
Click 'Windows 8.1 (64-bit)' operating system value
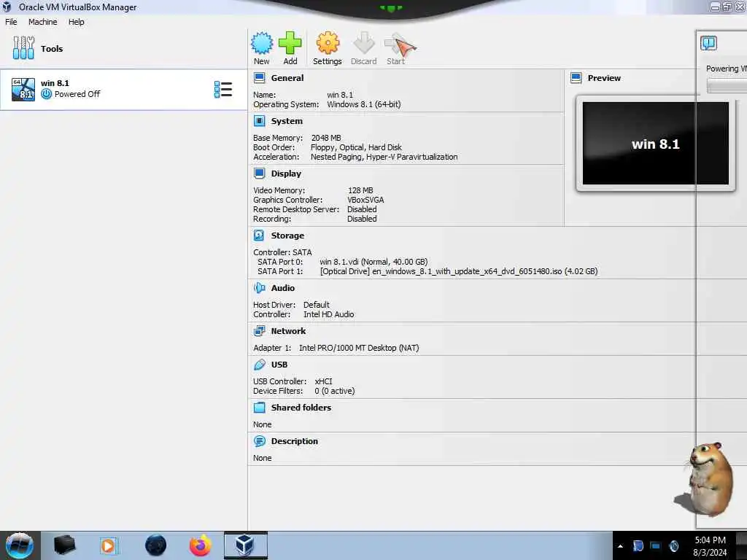tap(364, 104)
